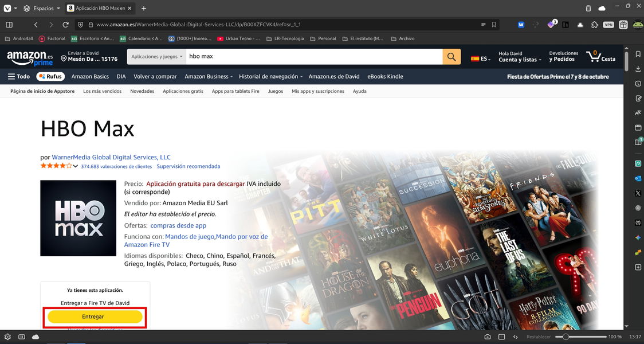The image size is (644, 344).
Task: Open Fiesta de Ofertas Prime banner
Action: [x=557, y=77]
